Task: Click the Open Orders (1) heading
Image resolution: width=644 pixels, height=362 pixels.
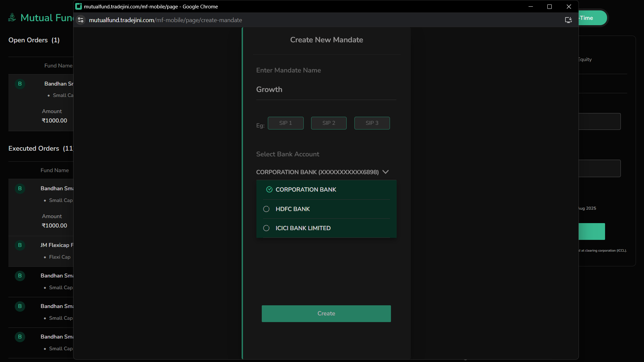Action: (34, 40)
